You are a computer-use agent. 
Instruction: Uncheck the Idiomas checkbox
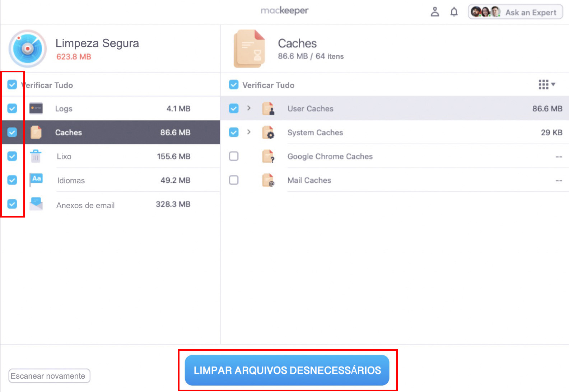(12, 180)
